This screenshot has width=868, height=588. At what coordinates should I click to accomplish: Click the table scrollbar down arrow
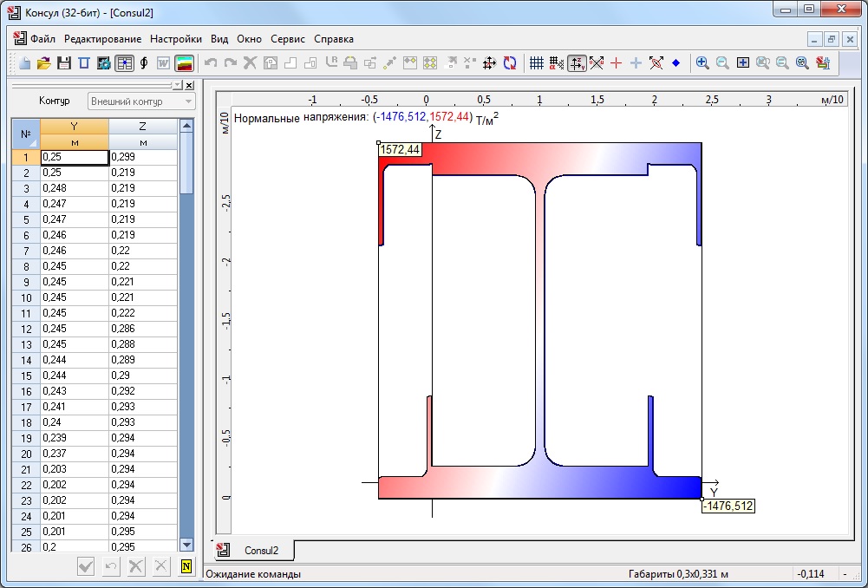click(186, 544)
